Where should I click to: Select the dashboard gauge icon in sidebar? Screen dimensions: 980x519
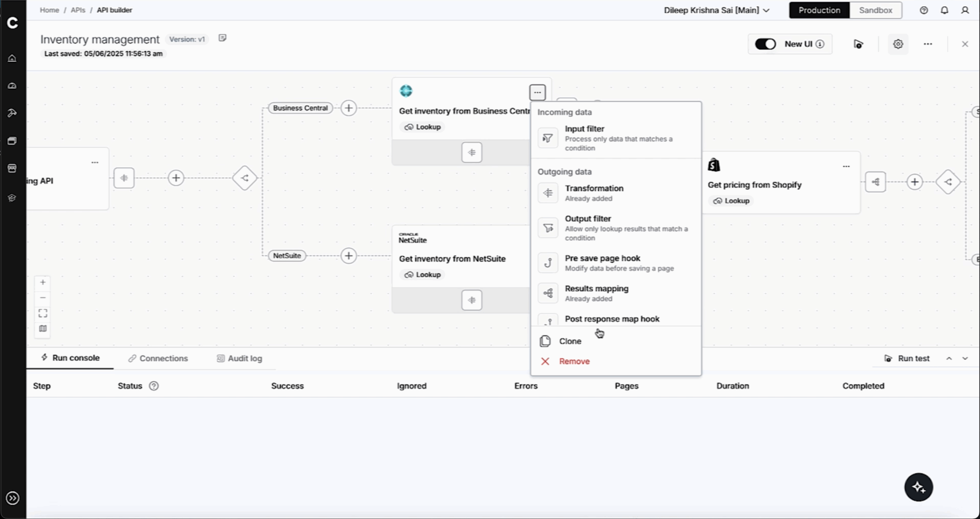point(12,86)
